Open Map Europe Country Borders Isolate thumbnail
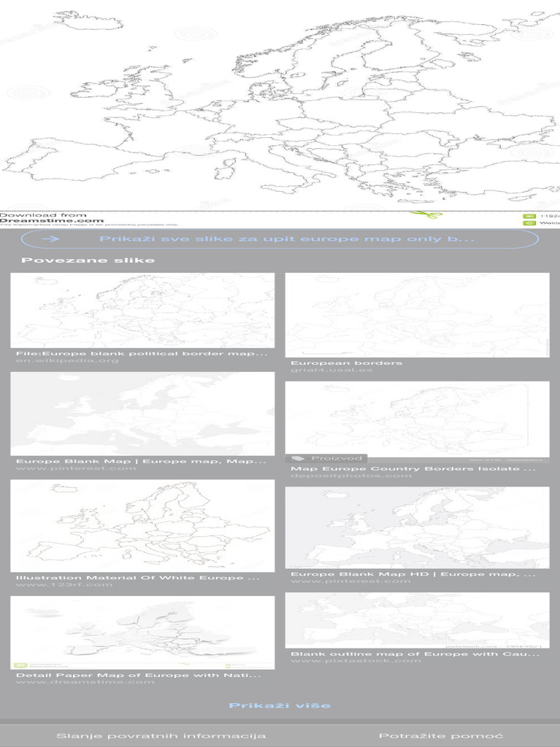The width and height of the screenshot is (560, 747). tap(417, 422)
